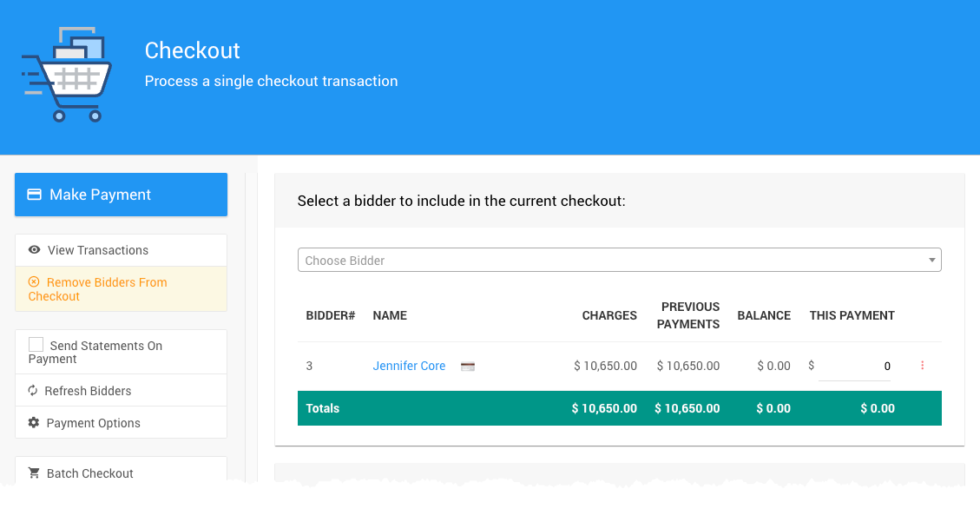Open the Choose Bidder dropdown
The image size is (980, 509).
tap(608, 261)
